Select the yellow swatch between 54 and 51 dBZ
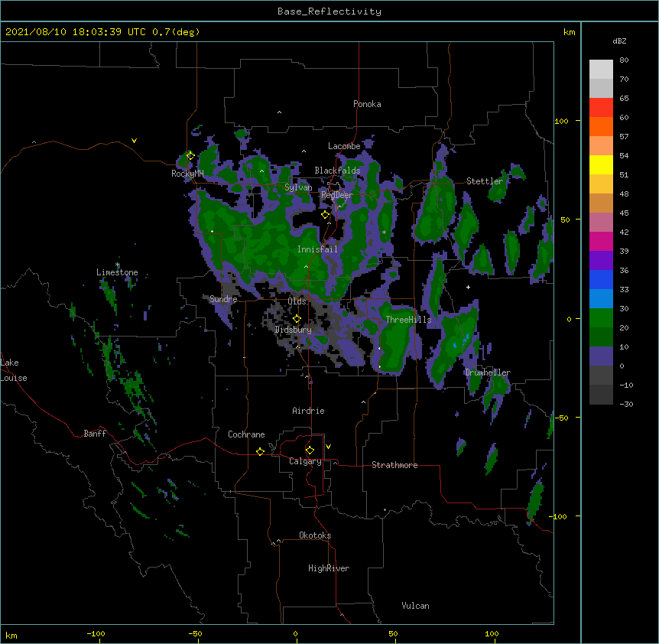Screen dimensions: 659x644 [x=601, y=164]
